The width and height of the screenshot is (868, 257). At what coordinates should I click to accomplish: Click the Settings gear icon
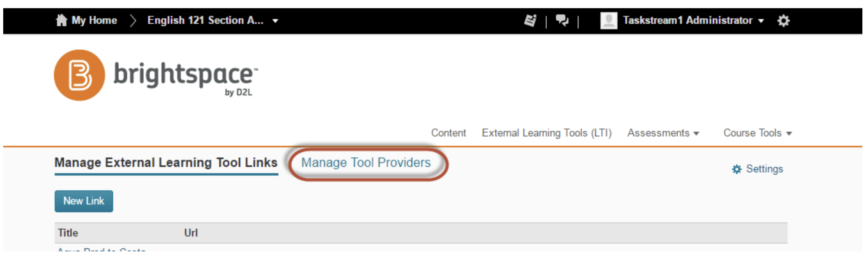(x=737, y=169)
